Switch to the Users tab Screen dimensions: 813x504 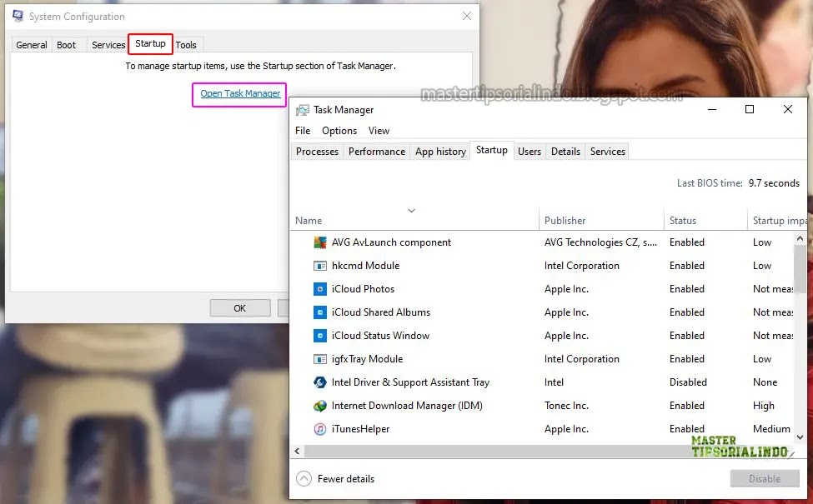tap(529, 152)
